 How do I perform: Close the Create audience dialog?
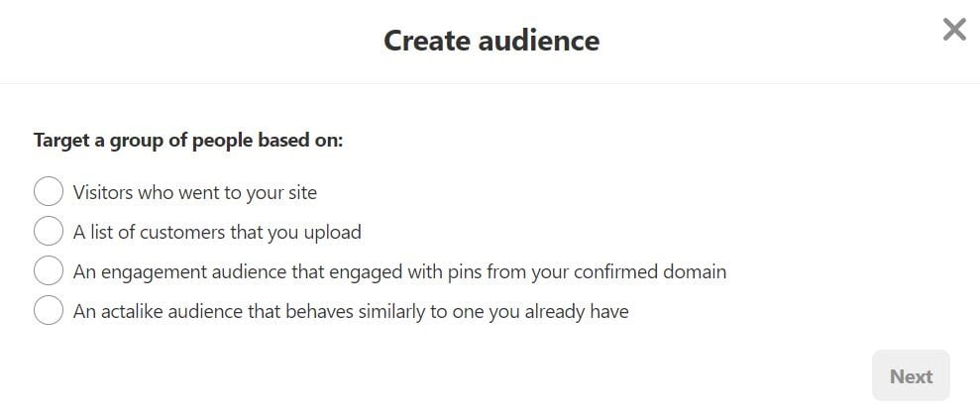(x=953, y=30)
